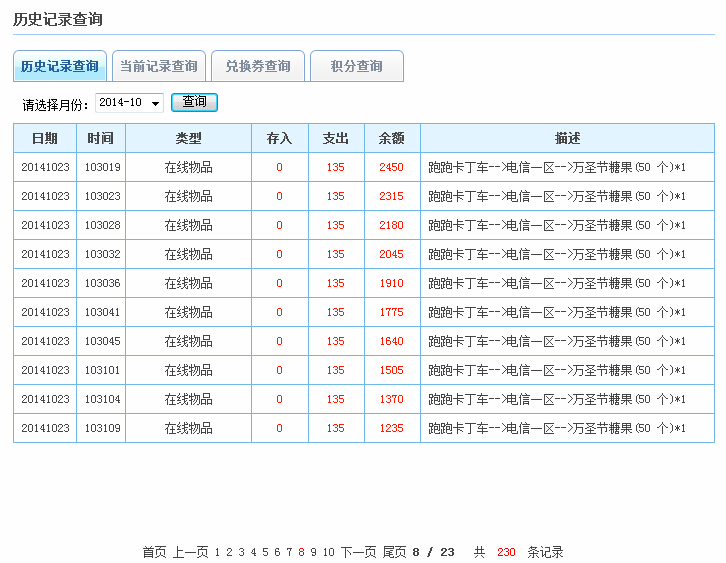Open page 9 in pagination
The width and height of the screenshot is (726, 563).
(313, 552)
